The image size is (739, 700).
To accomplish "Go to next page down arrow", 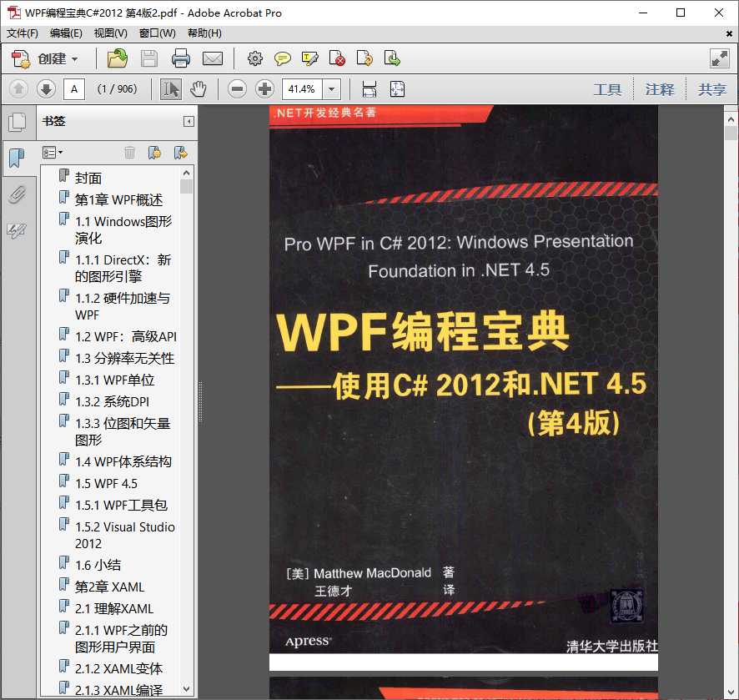I will coord(46,88).
